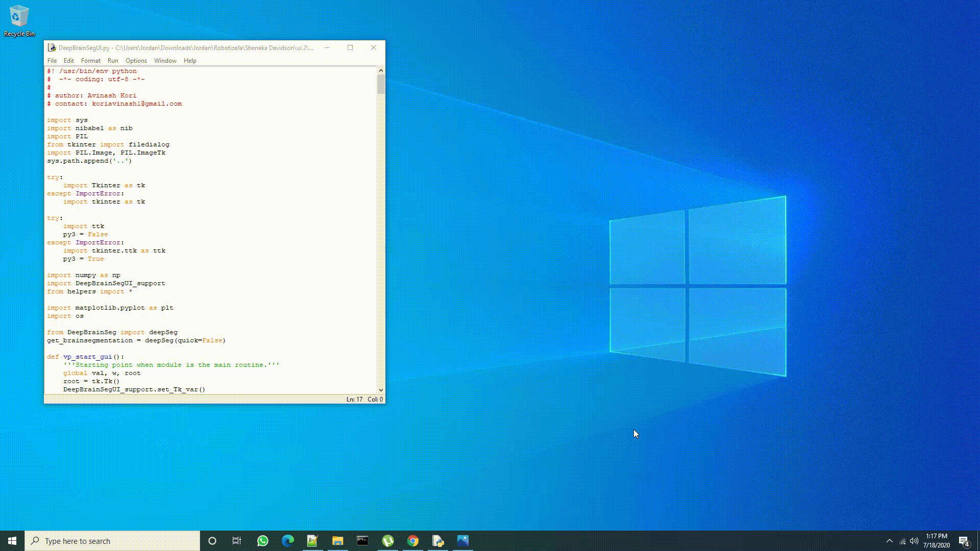Open the File Explorer taskbar icon
This screenshot has height=551, width=980.
point(337,541)
